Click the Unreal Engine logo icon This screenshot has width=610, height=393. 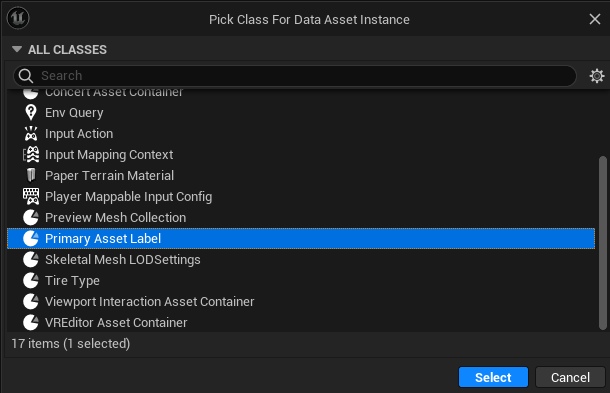pyautogui.click(x=18, y=18)
